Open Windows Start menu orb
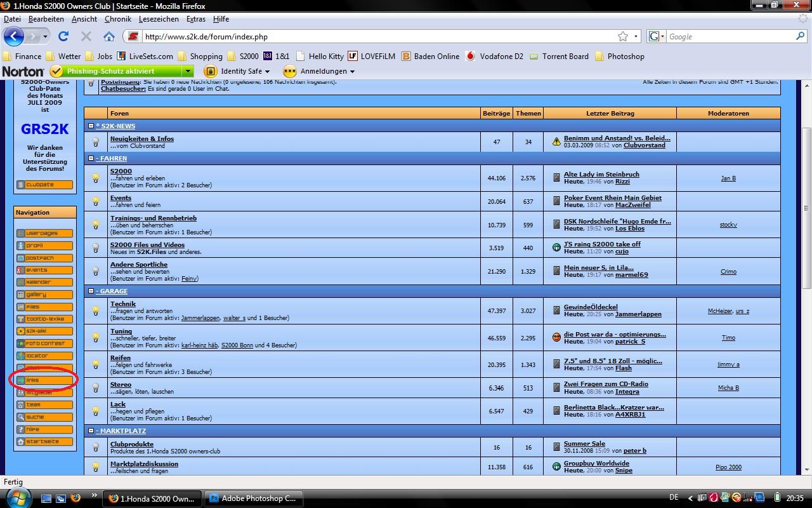 pos(17,497)
